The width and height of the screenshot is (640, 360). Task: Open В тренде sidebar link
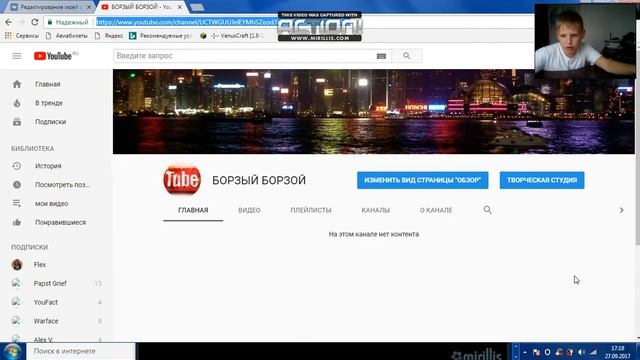49,103
